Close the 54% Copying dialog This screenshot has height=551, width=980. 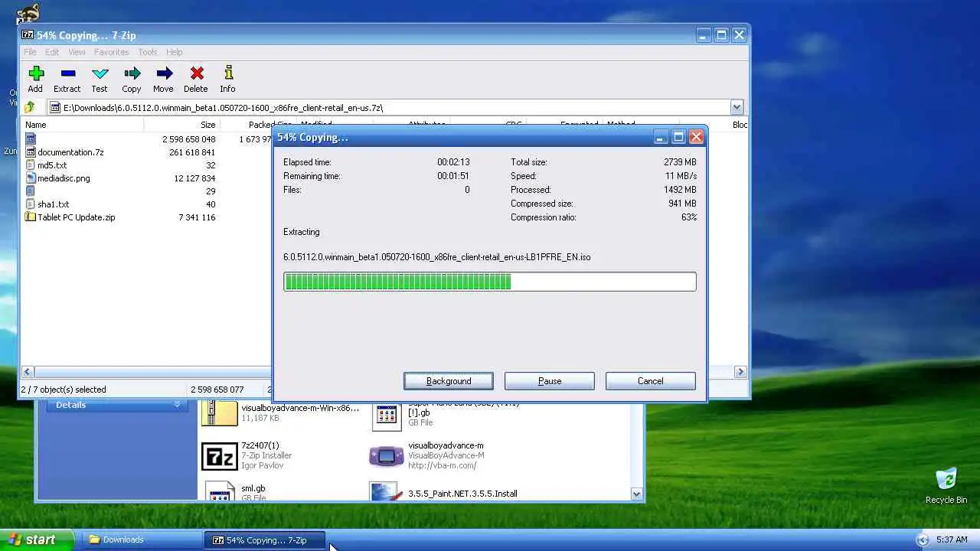[x=696, y=137]
